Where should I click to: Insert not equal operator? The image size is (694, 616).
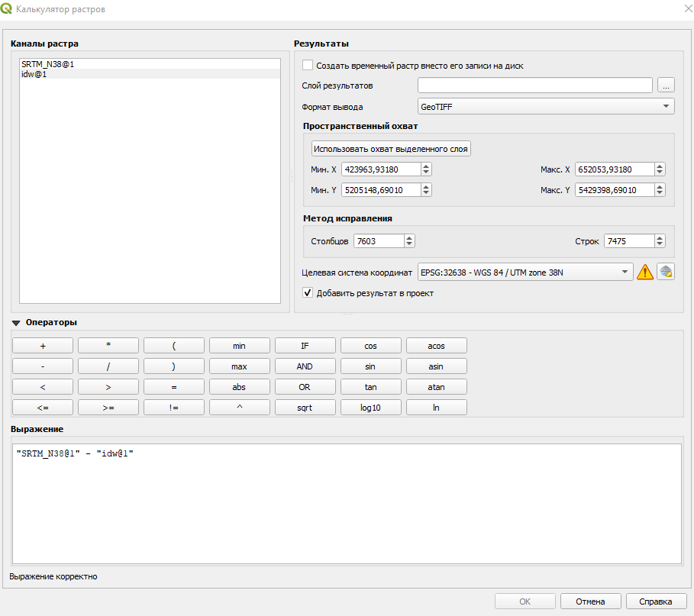pyautogui.click(x=174, y=408)
